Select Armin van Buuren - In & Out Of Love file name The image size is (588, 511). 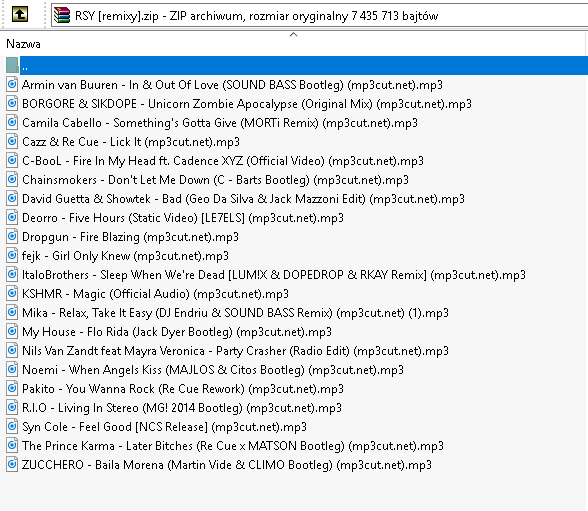(x=232, y=85)
